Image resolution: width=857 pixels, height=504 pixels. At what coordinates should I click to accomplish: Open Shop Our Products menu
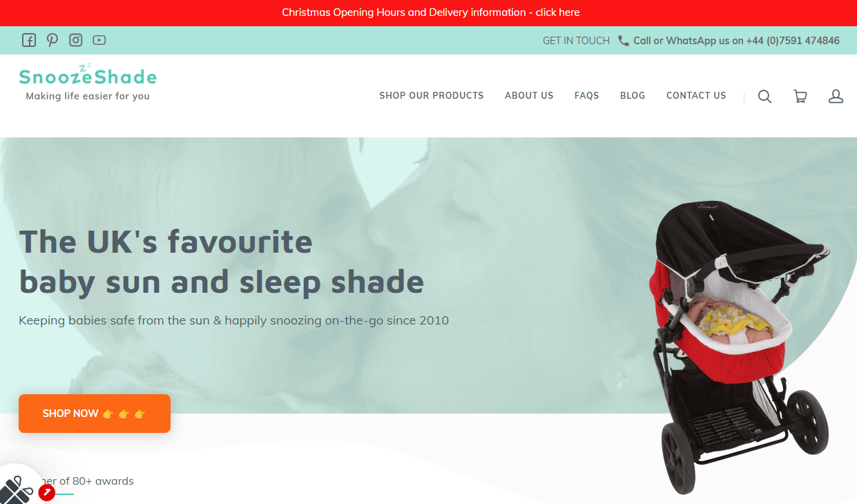coord(432,96)
